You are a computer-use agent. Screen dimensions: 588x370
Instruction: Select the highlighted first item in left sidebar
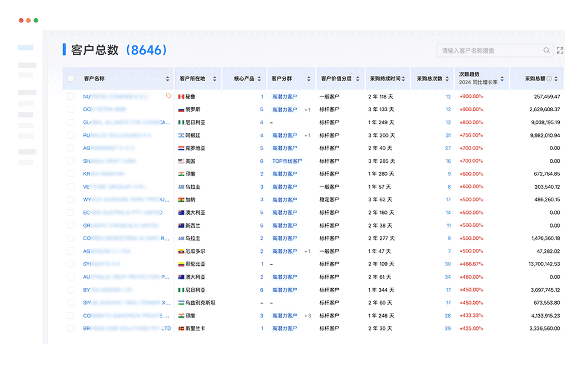click(x=26, y=48)
